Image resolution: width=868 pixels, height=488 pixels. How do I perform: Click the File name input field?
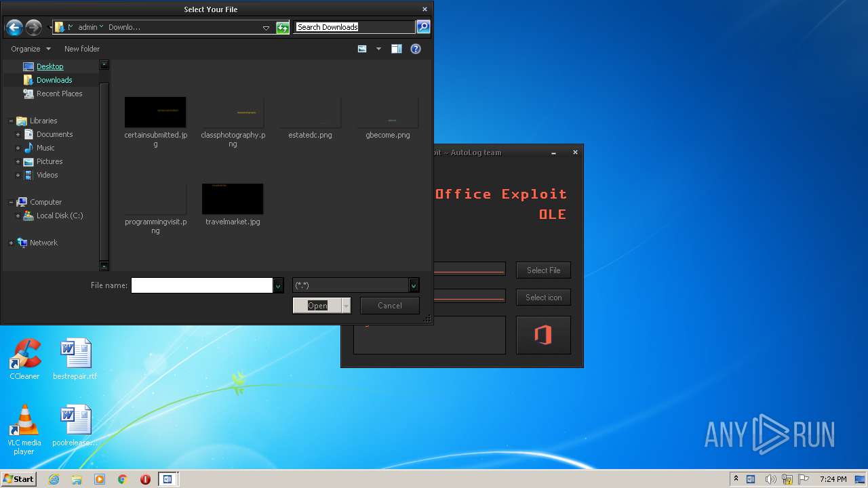coord(202,285)
